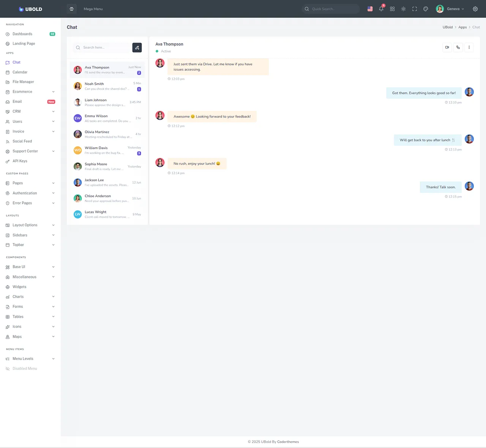Click the new chat compose button
Viewport: 486px width, 448px height.
pyautogui.click(x=137, y=47)
